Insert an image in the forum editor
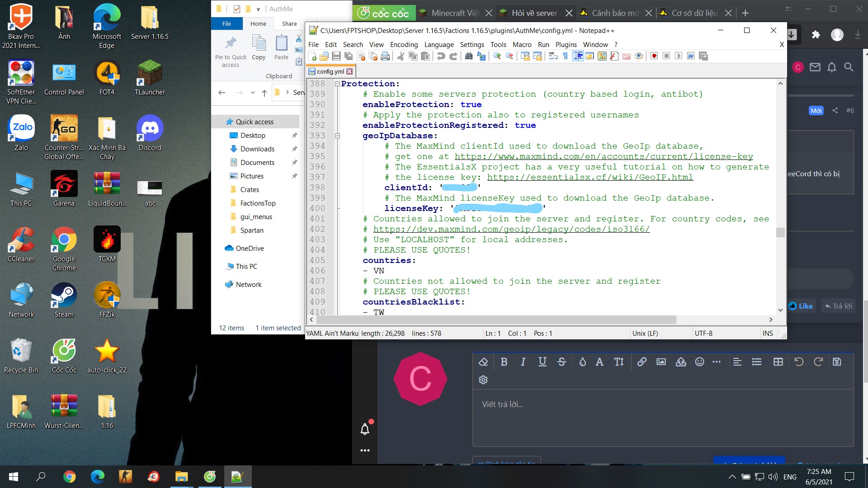Viewport: 868px width, 488px height. click(x=661, y=361)
